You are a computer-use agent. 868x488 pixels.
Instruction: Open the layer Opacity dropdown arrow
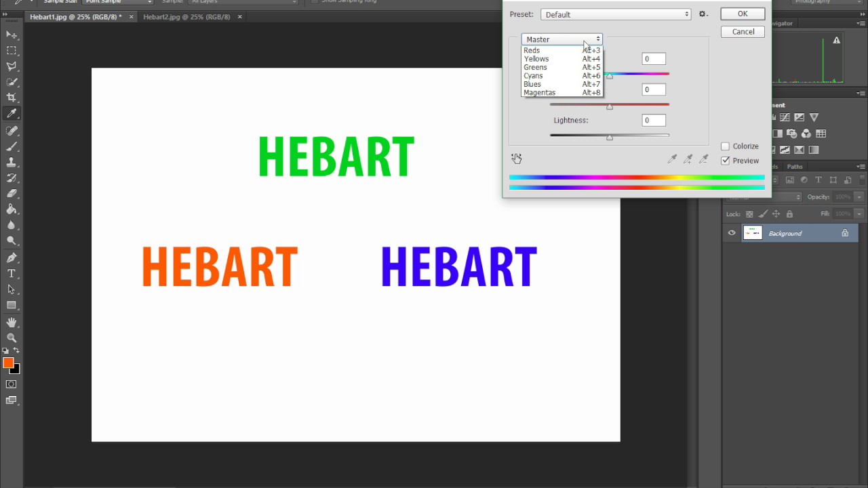(859, 197)
